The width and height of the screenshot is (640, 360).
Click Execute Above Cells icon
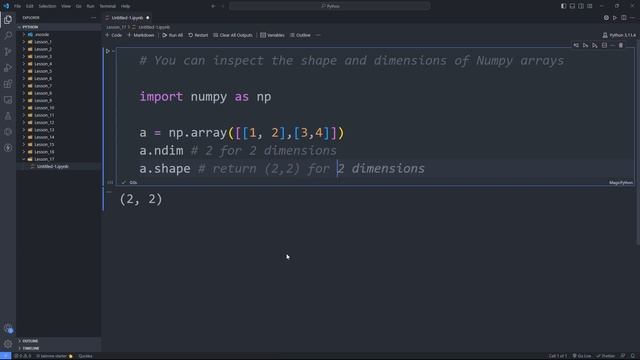tap(585, 45)
